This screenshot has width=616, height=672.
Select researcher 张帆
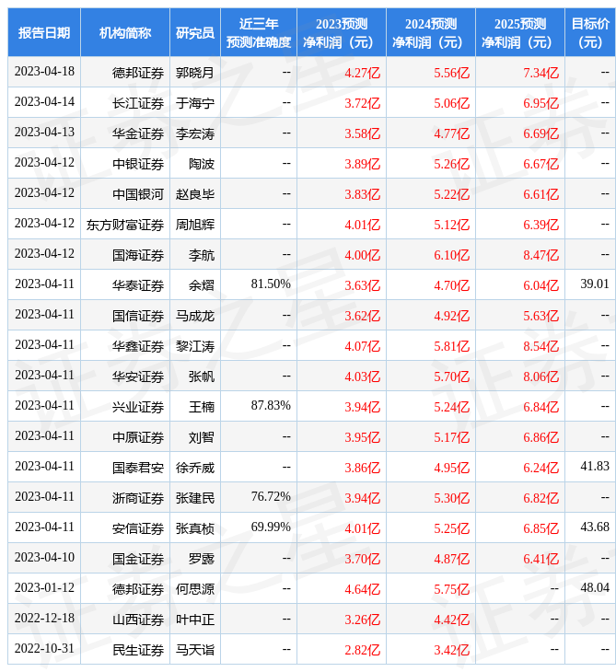point(202,377)
